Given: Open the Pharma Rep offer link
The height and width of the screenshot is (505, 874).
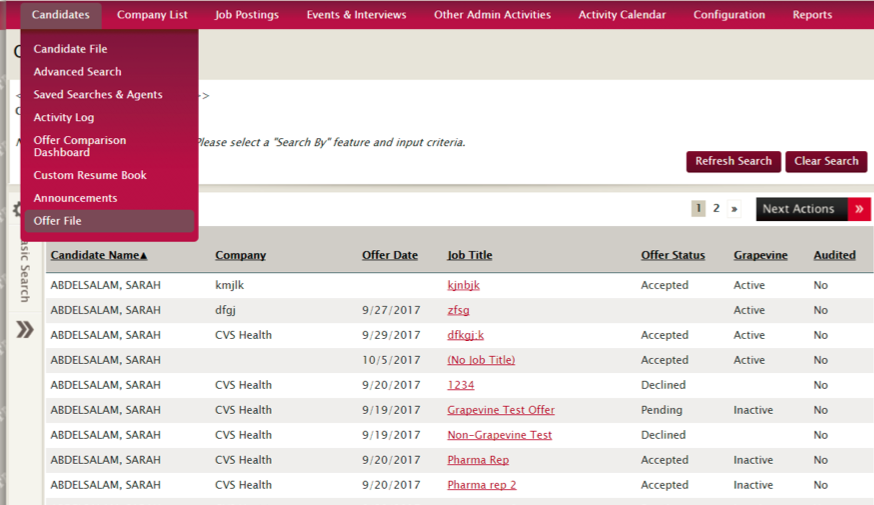Looking at the screenshot, I should 478,460.
